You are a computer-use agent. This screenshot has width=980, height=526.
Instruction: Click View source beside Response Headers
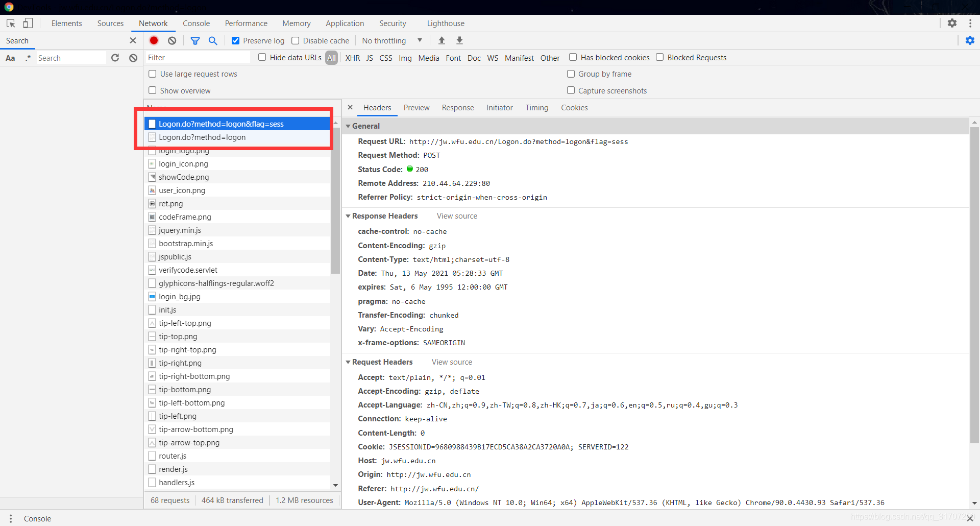457,216
